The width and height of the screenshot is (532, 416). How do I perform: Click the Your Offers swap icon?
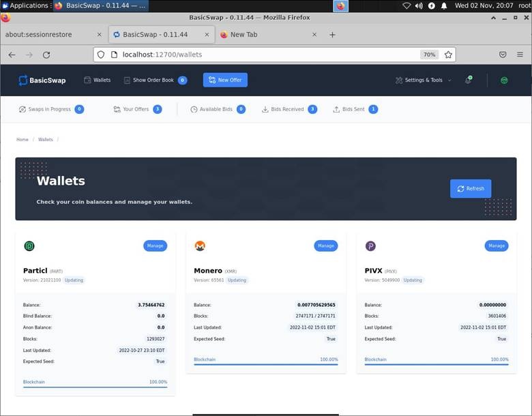tap(117, 109)
